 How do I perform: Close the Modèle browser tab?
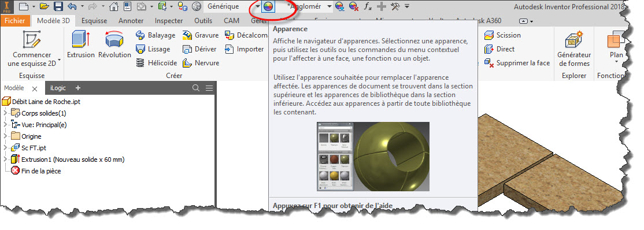(x=35, y=88)
